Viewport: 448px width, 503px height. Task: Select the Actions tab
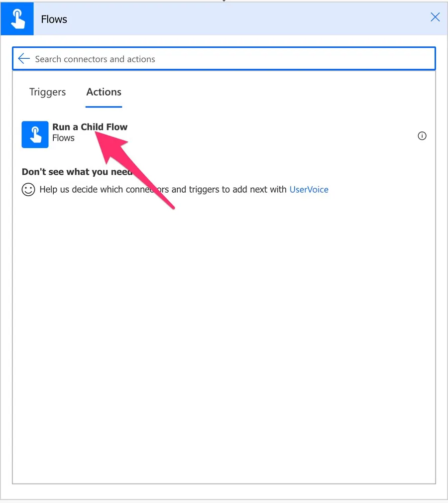click(104, 92)
